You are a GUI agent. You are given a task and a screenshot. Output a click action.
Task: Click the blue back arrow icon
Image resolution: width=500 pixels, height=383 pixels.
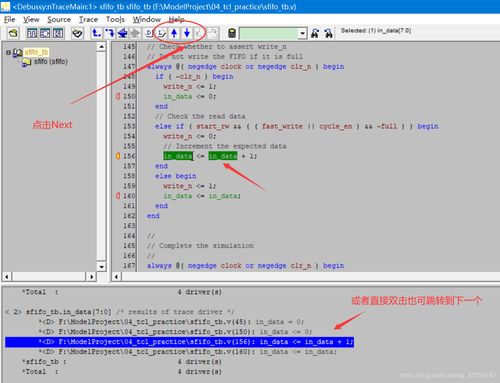122,33
